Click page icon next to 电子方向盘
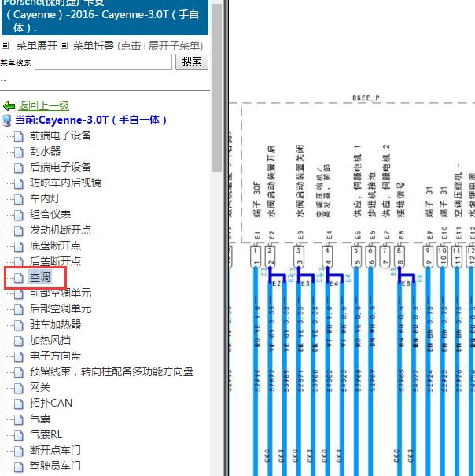 point(19,357)
